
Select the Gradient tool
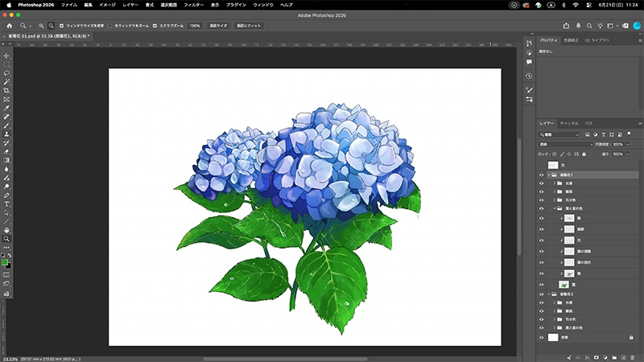tap(6, 160)
